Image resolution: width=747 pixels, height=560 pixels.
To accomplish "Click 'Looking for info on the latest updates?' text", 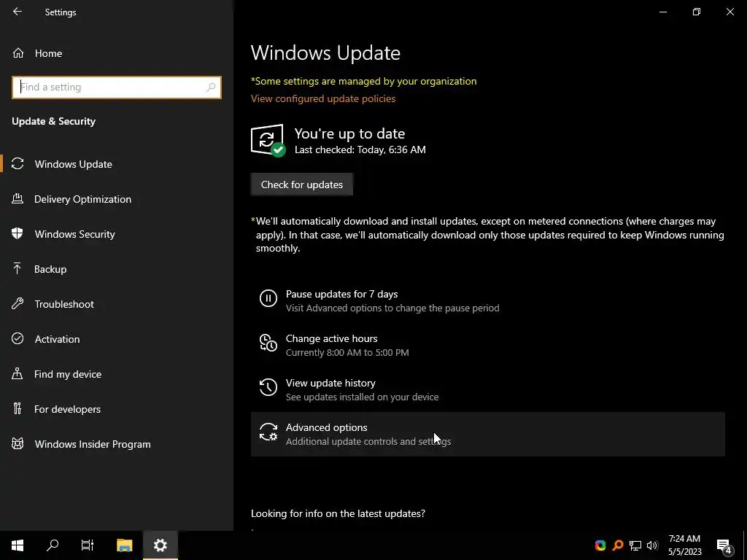I will pos(338,513).
